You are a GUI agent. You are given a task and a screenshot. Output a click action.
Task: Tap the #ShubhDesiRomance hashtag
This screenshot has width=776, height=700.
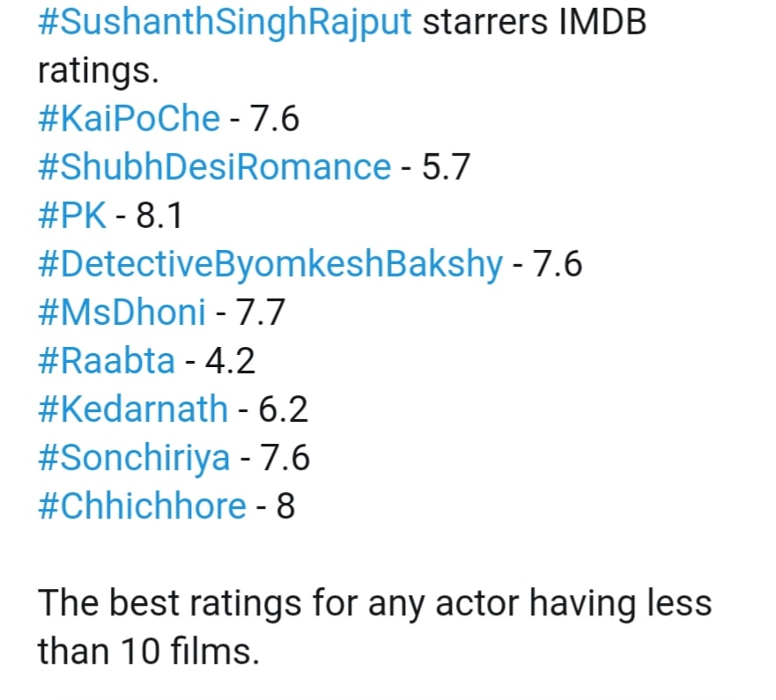click(x=215, y=166)
